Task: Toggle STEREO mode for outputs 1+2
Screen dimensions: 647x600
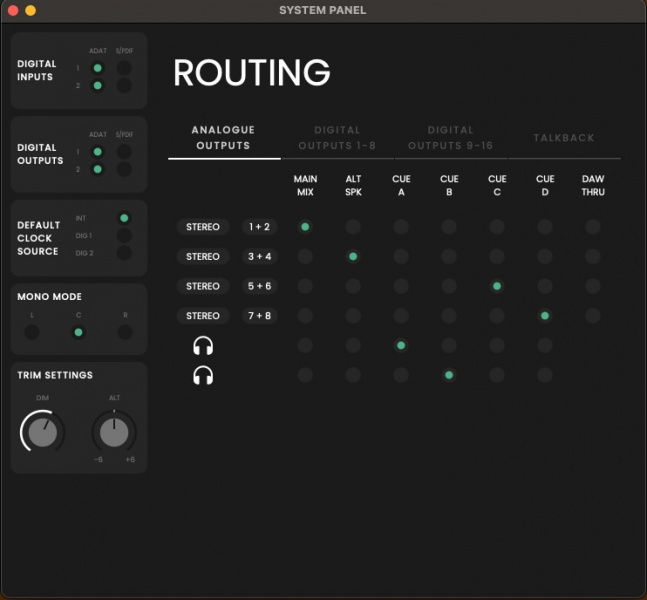Action: [203, 227]
